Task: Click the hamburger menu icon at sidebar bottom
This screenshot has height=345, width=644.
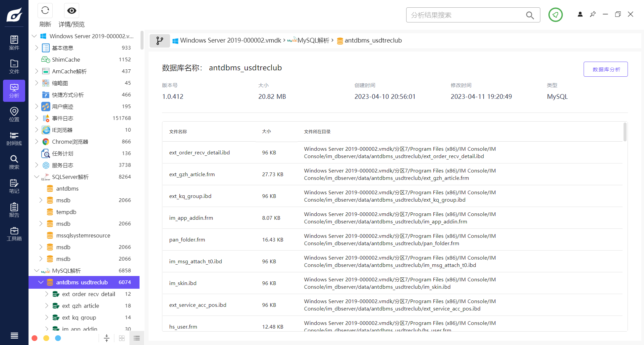Action: coord(14,336)
